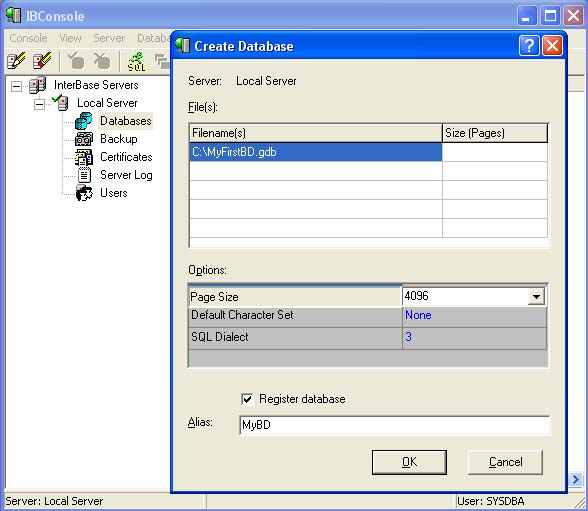Click the InterBase Servers tree icon
The height and width of the screenshot is (511, 588).
coord(38,85)
